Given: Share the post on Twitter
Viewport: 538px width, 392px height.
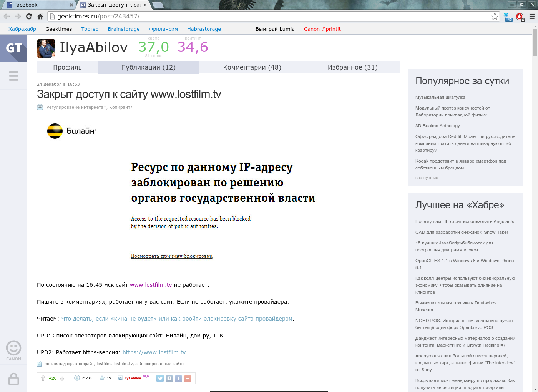Looking at the screenshot, I should point(160,379).
